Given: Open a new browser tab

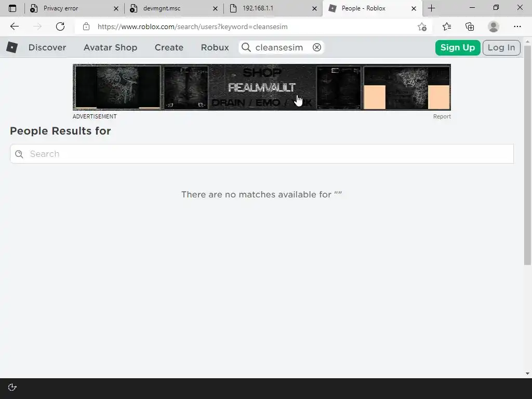Looking at the screenshot, I should pyautogui.click(x=432, y=8).
